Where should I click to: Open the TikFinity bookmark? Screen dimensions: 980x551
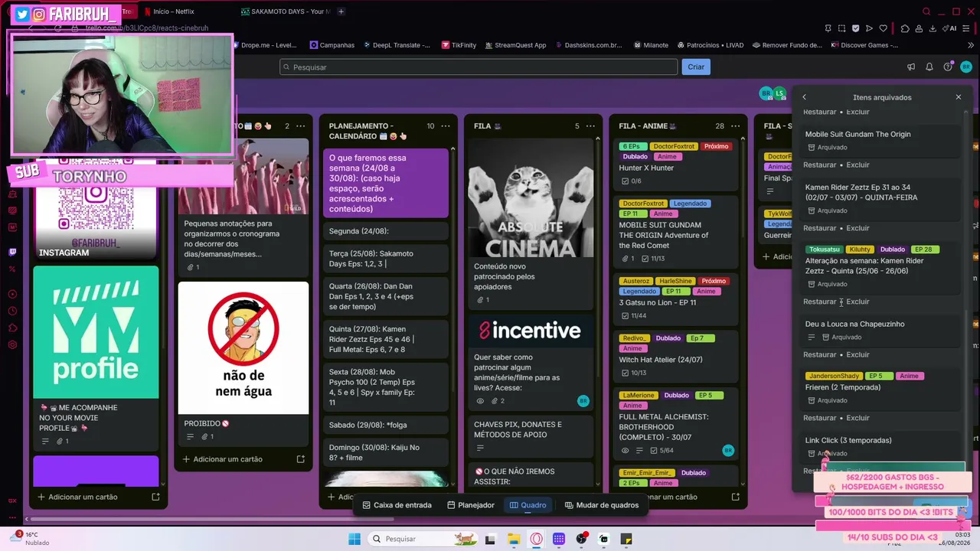tap(459, 45)
